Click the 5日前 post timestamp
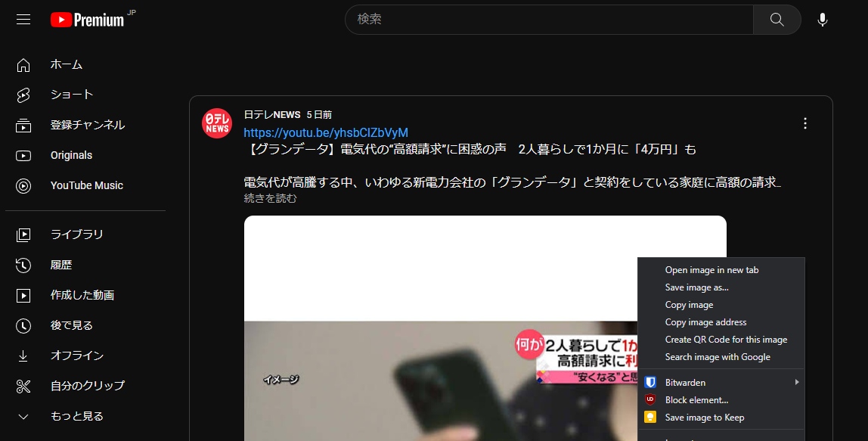868x441 pixels. point(319,115)
